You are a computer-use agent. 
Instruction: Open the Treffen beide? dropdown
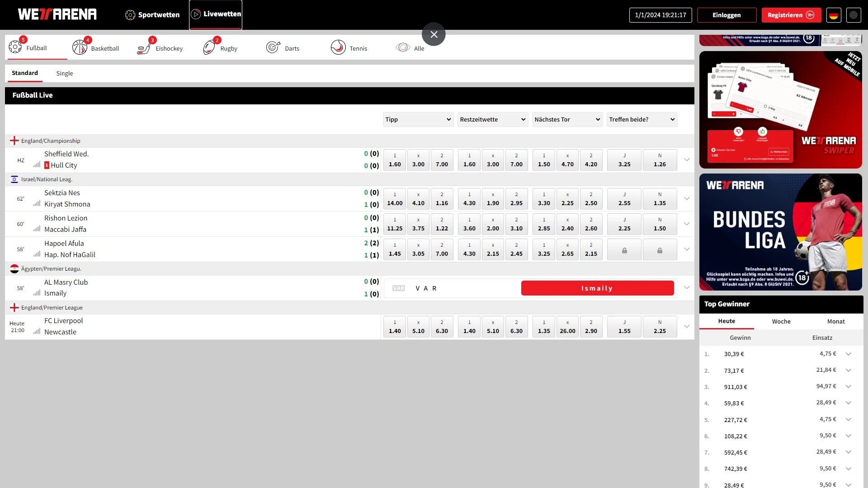click(x=642, y=119)
